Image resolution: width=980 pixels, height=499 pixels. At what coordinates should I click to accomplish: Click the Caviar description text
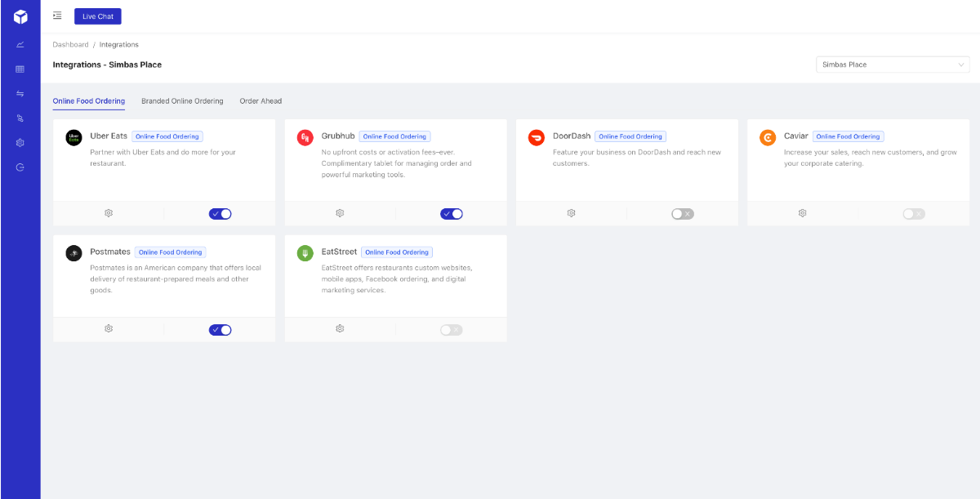pos(871,158)
